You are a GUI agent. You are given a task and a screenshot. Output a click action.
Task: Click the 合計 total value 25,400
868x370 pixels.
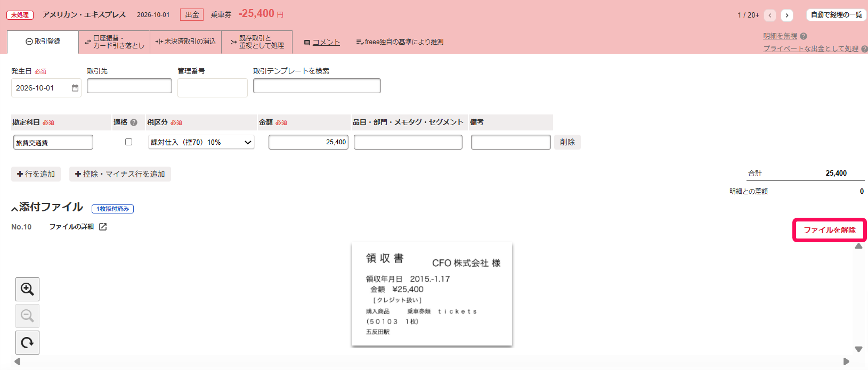click(836, 174)
